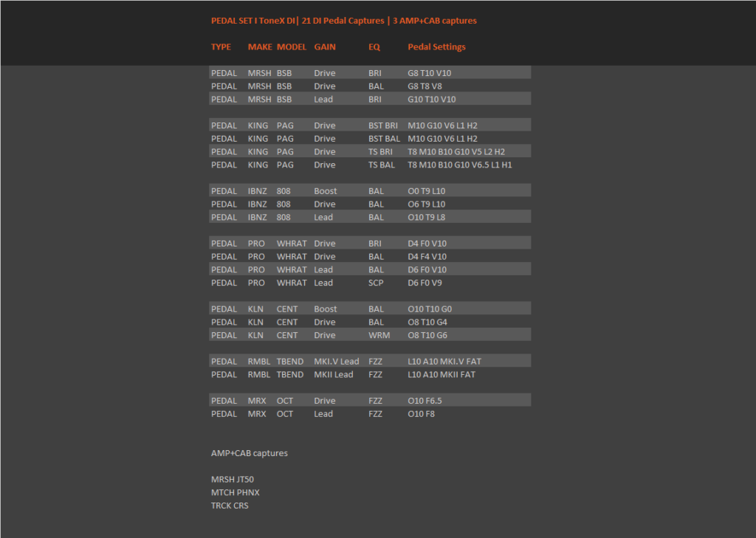Select the settings cell G8 T10 V10

click(430, 73)
